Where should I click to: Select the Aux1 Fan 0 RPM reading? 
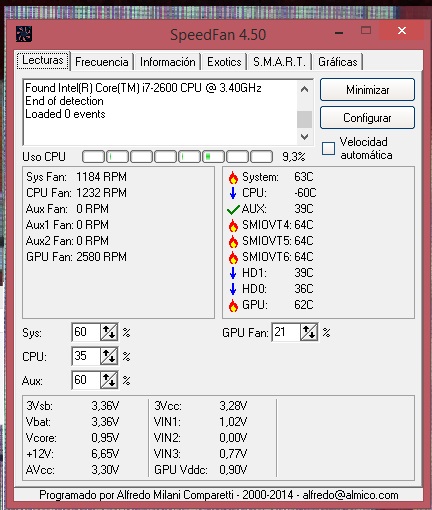click(x=67, y=225)
